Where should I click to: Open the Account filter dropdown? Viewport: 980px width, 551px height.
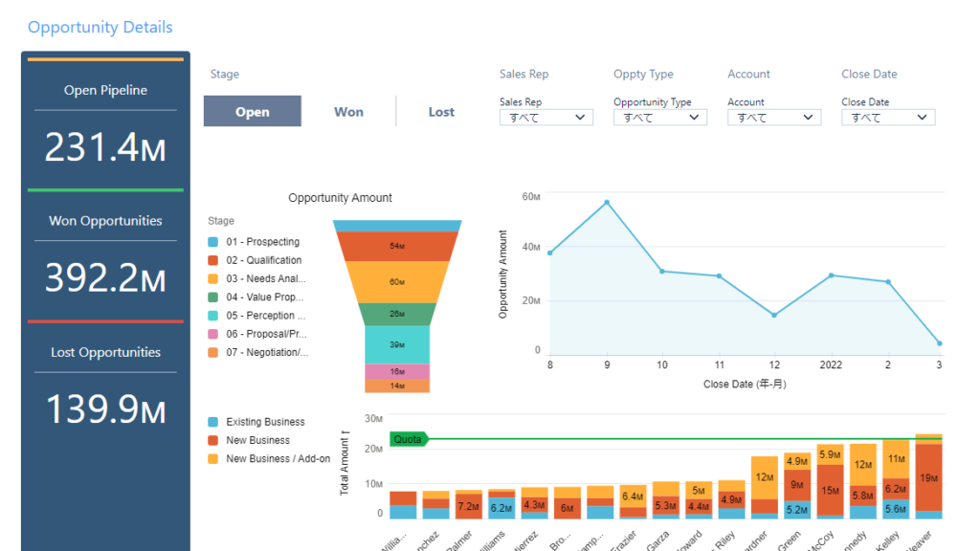[773, 118]
